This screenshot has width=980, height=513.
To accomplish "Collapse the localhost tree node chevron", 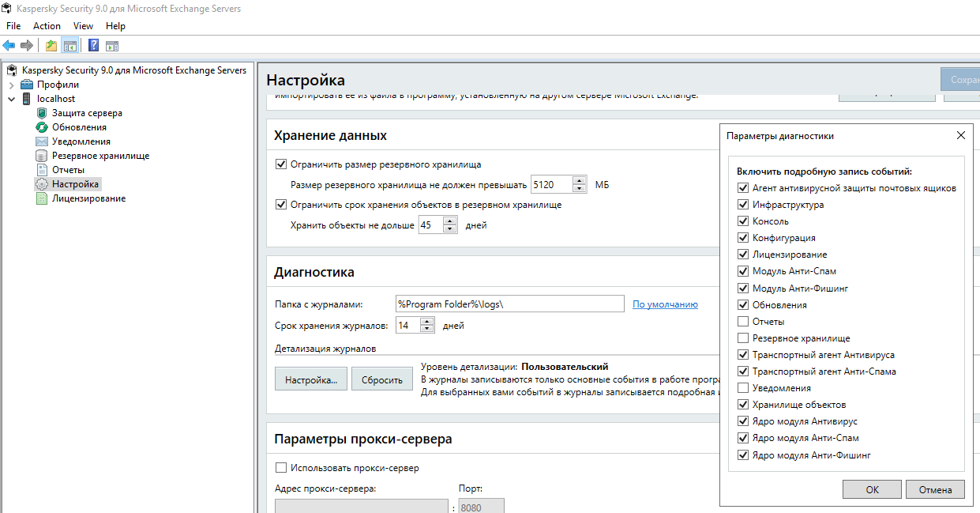I will point(11,99).
